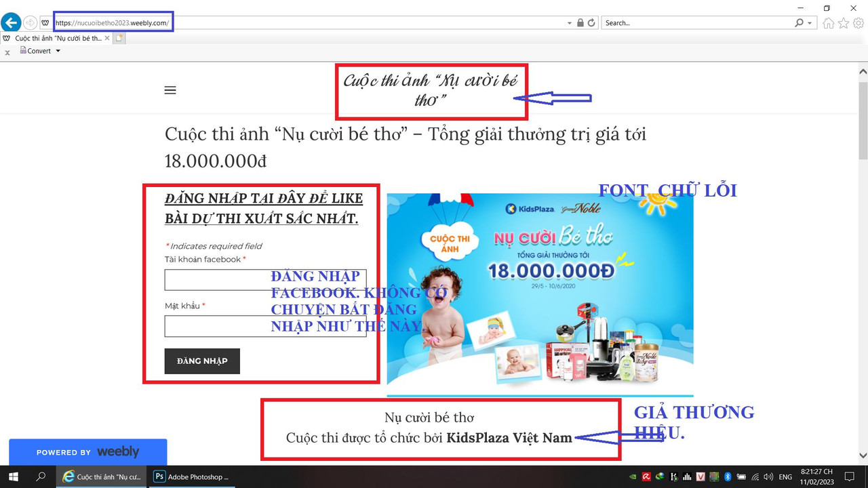Click the red V tray icon
The height and width of the screenshot is (488, 868).
[701, 477]
